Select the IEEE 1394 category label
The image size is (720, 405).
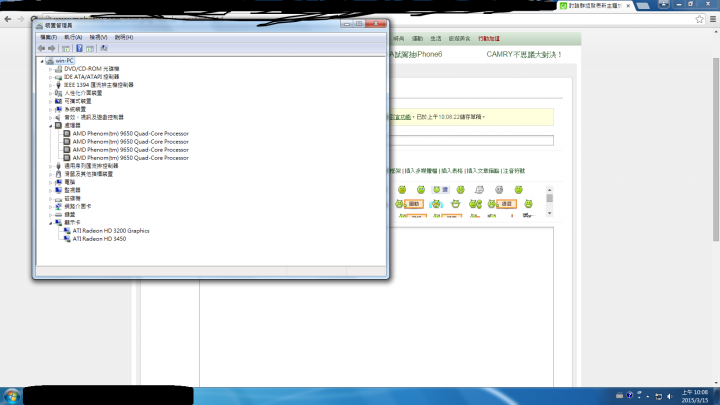click(99, 85)
